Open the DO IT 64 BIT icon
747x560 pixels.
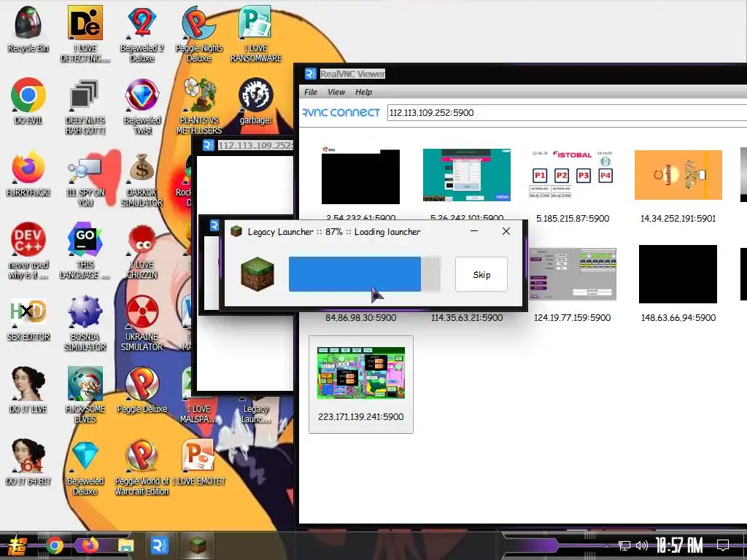[x=28, y=462]
